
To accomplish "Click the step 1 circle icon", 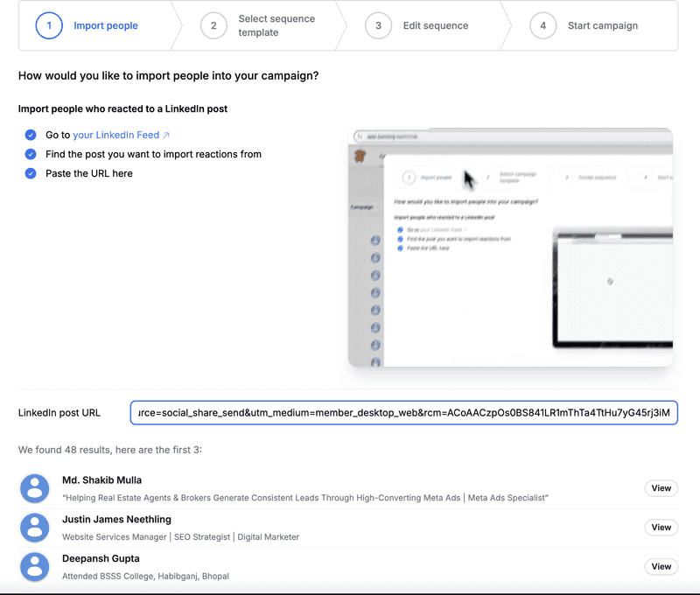I will tap(49, 25).
